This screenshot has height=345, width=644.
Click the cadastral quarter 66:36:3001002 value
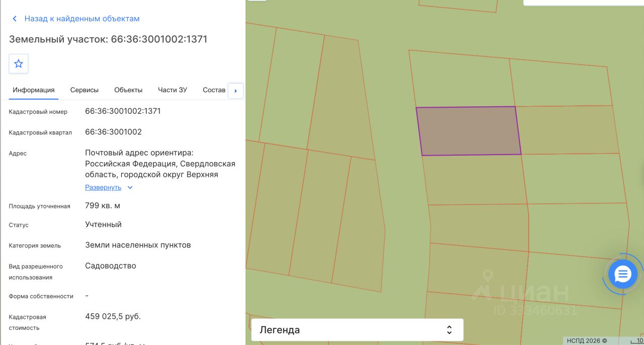pos(113,132)
